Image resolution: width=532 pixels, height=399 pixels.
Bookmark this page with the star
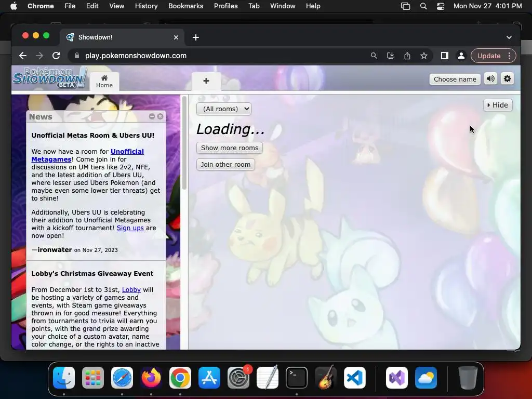[424, 56]
